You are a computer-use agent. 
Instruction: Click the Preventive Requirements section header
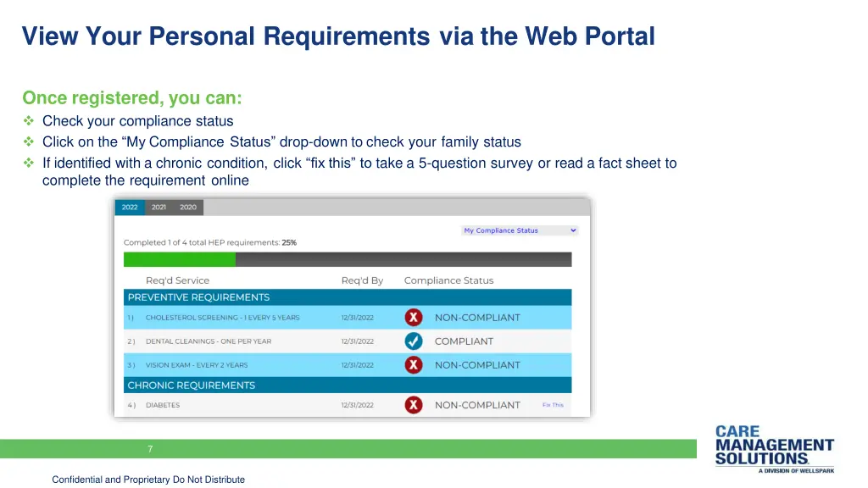348,297
